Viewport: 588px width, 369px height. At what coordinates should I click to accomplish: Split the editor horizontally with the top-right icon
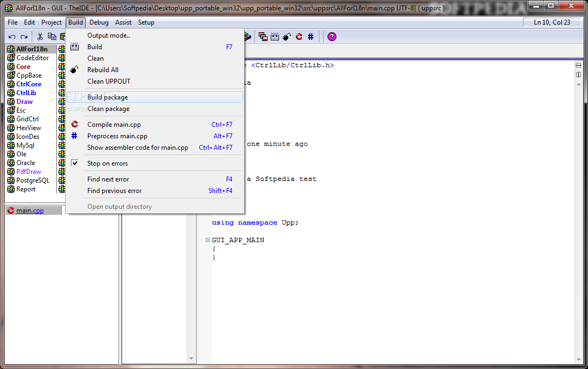point(578,65)
